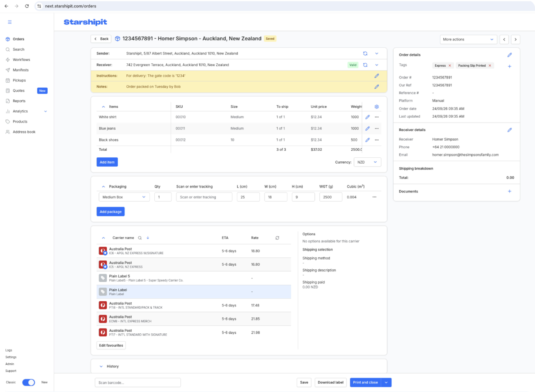This screenshot has height=392, width=535.
Task: Go to next order arrow
Action: pyautogui.click(x=515, y=39)
